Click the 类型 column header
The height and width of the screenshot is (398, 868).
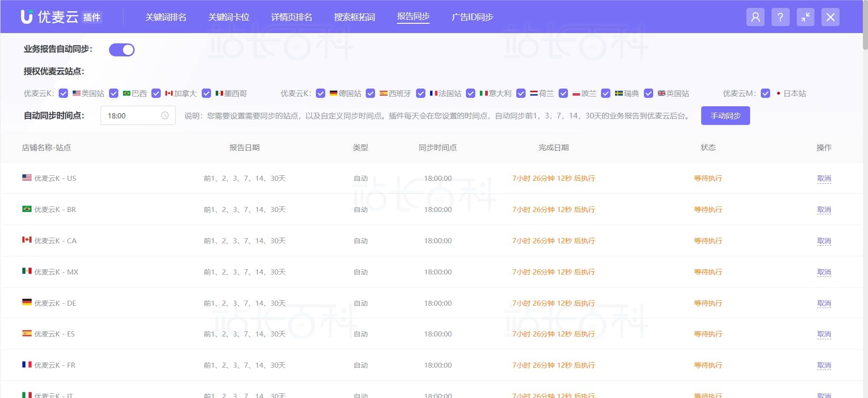[x=361, y=148]
